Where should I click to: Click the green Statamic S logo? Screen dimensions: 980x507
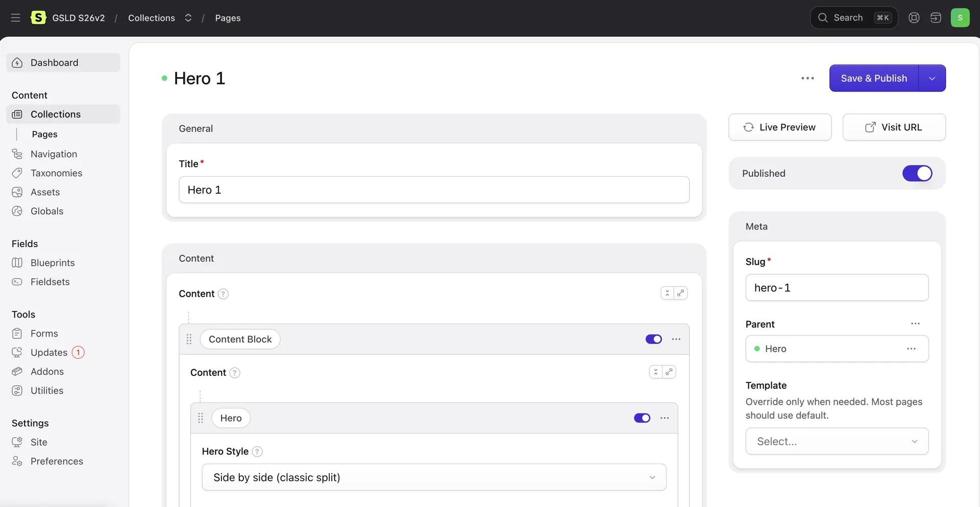pos(38,18)
